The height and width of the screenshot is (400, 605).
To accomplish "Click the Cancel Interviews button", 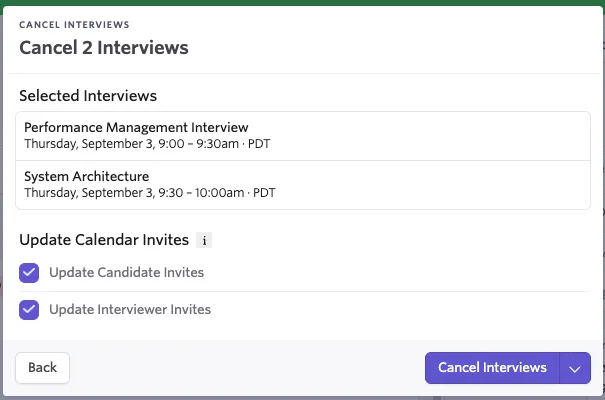I will click(492, 368).
